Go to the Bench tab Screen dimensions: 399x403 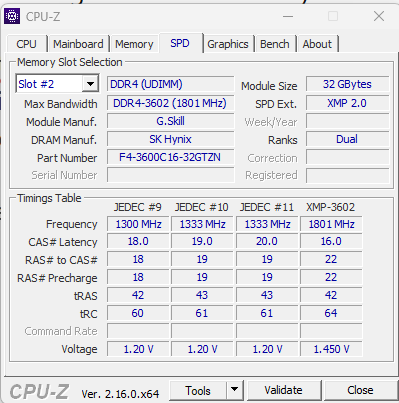[275, 44]
